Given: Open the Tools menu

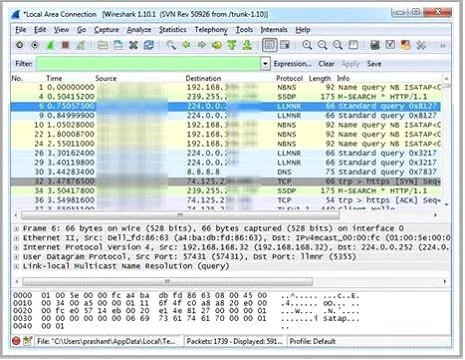Looking at the screenshot, I should pyautogui.click(x=244, y=30).
